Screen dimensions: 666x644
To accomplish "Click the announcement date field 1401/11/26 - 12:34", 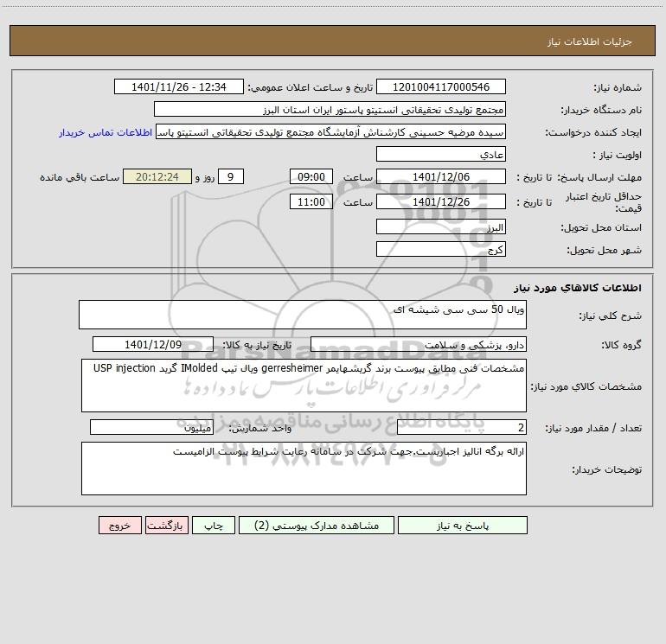I will (x=179, y=86).
